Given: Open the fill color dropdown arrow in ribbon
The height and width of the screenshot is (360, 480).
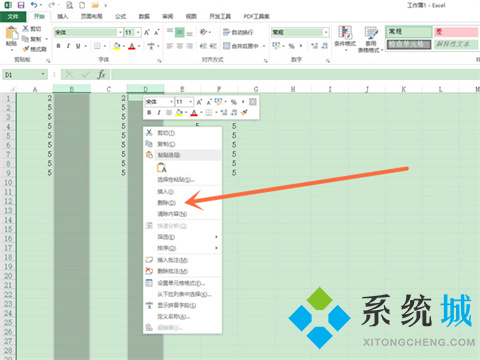Looking at the screenshot, I should click(x=124, y=46).
